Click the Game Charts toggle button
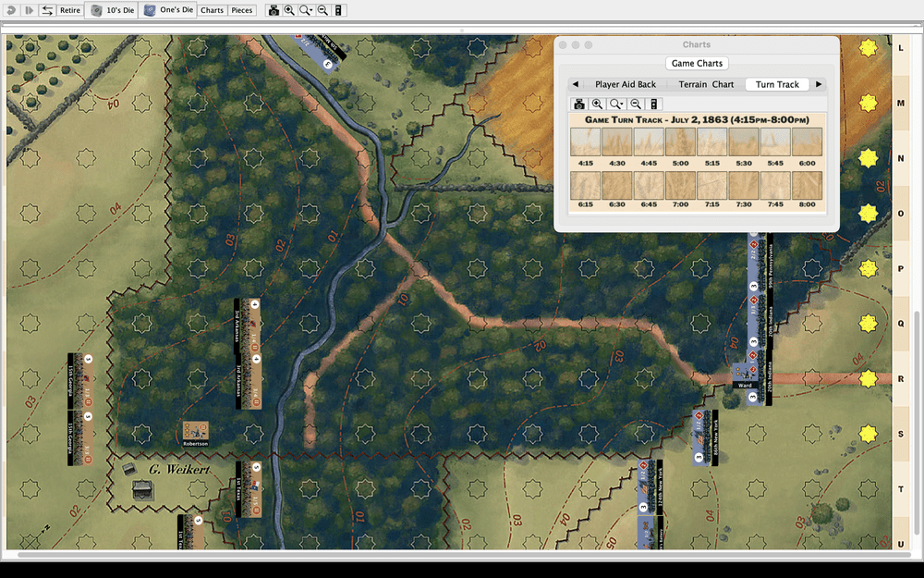The height and width of the screenshot is (578, 924). pos(696,63)
